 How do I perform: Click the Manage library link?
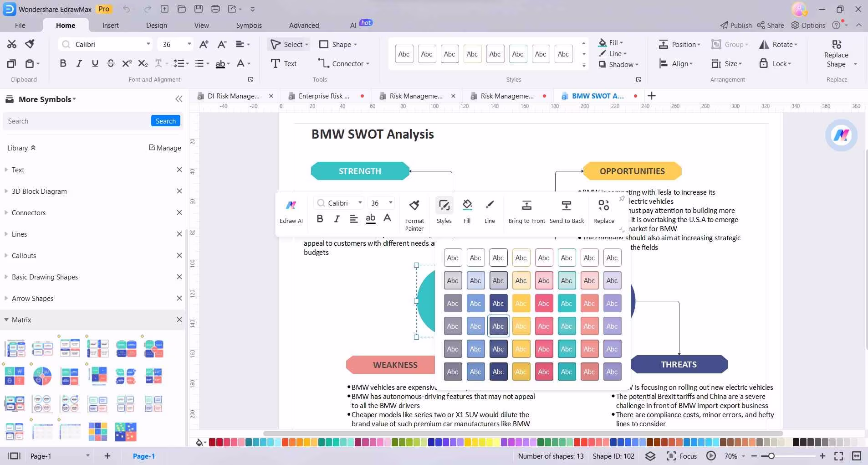coord(165,148)
